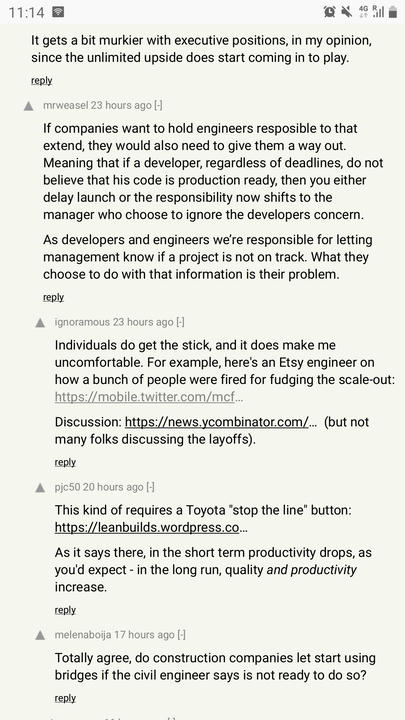Tap the notification icon beside the clock

click(x=58, y=12)
